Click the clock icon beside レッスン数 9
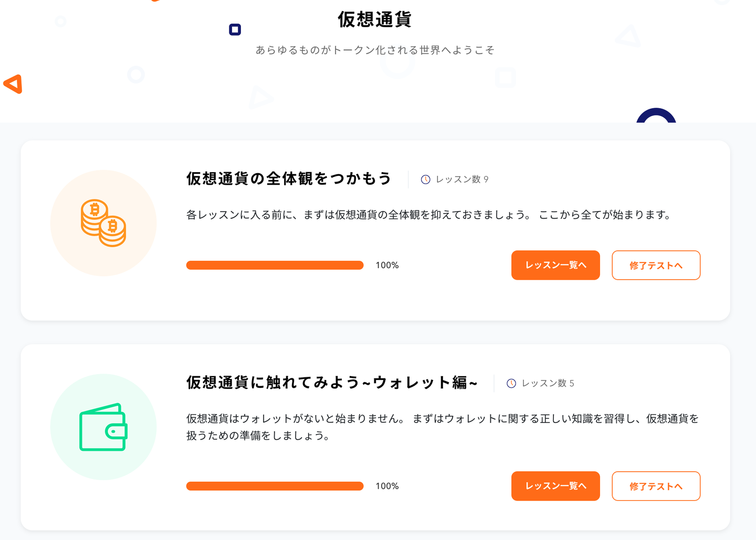The width and height of the screenshot is (756, 540). point(426,179)
